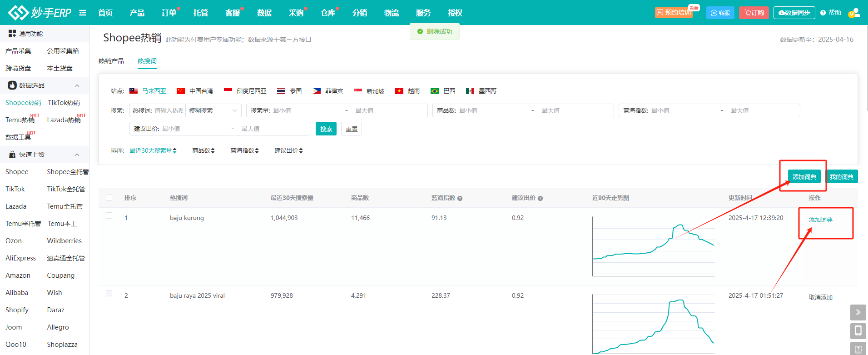Tick the checkbox for baju kurung row
The height and width of the screenshot is (355, 868).
click(109, 215)
